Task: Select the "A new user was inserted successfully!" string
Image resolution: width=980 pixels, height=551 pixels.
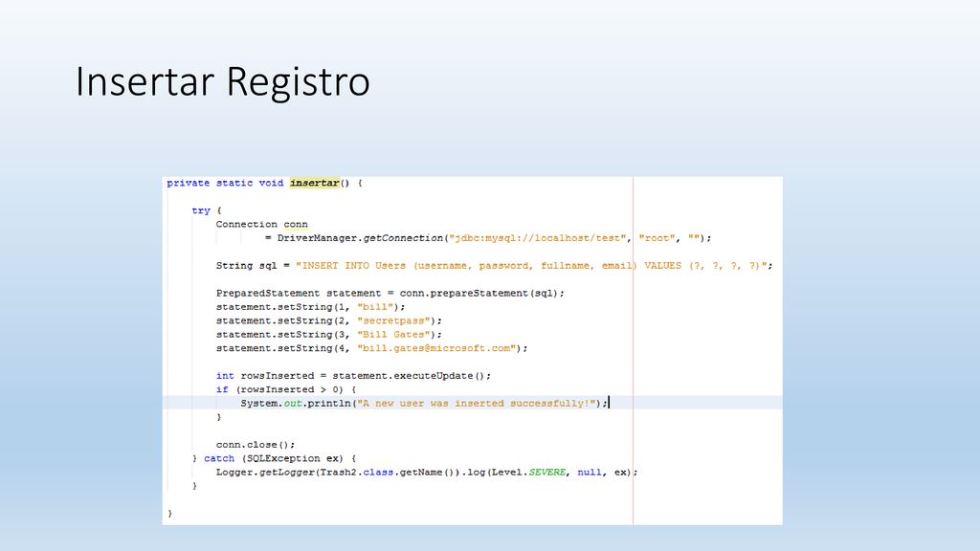Action: coord(477,403)
